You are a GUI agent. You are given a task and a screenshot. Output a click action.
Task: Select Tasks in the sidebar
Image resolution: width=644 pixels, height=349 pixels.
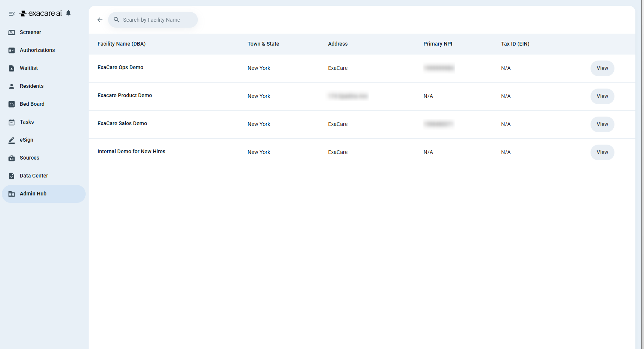44,122
